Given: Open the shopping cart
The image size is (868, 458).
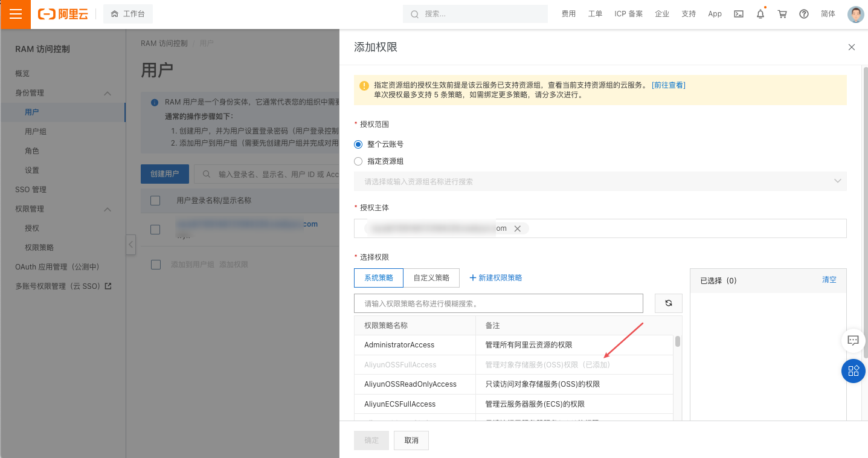Looking at the screenshot, I should click(x=782, y=13).
